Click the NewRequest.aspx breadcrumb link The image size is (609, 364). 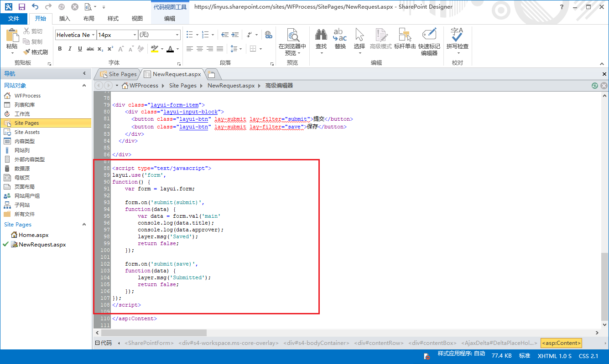(x=231, y=85)
